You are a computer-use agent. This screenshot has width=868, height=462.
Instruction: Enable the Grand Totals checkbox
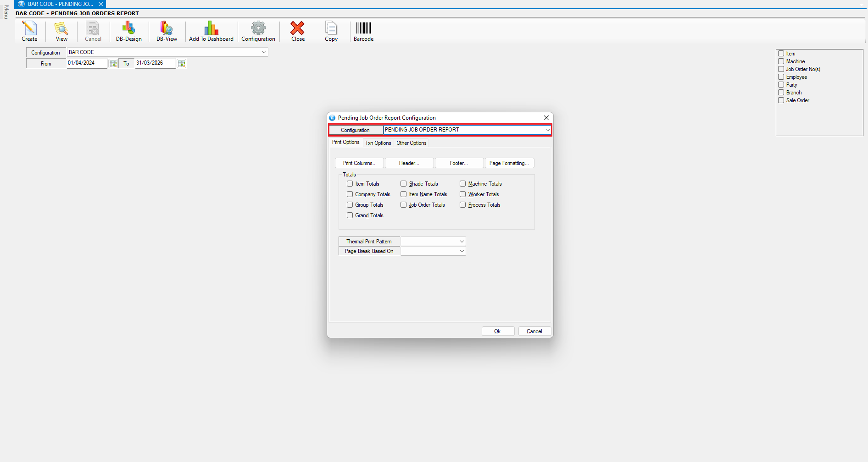pyautogui.click(x=350, y=215)
